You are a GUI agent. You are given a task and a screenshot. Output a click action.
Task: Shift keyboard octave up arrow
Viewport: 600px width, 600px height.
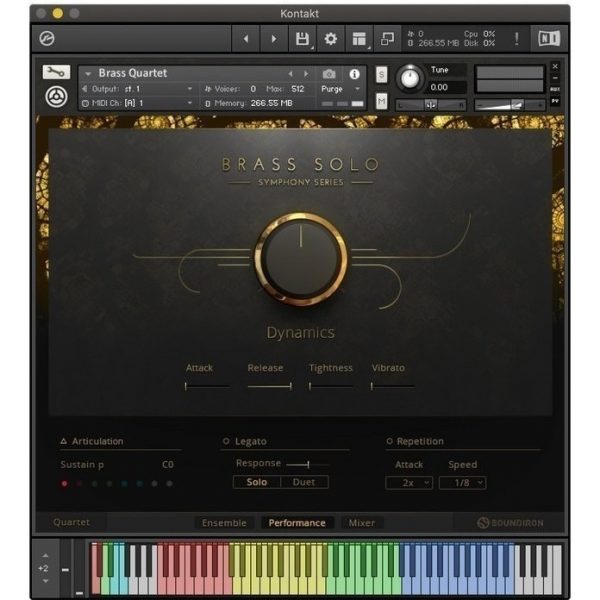click(x=46, y=555)
